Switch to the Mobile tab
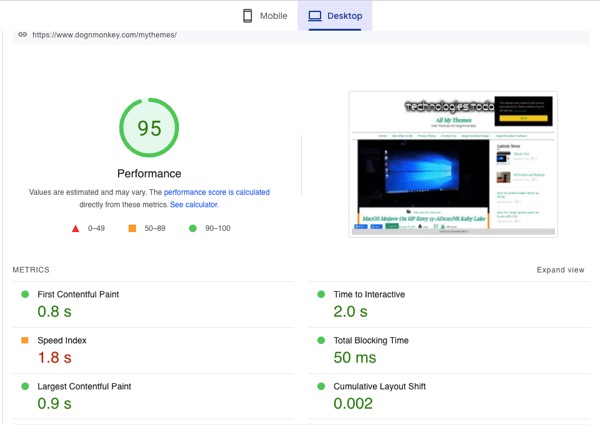Image resolution: width=600 pixels, height=425 pixels. tap(264, 16)
